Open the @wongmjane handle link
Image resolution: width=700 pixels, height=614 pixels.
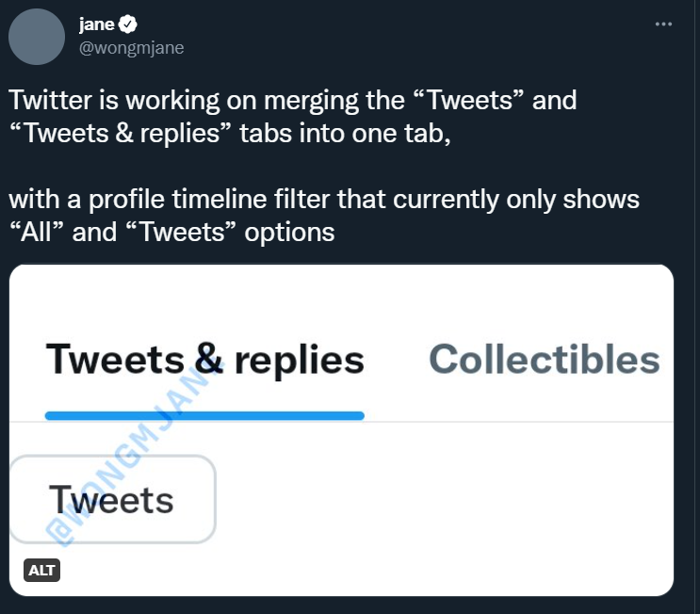coord(131,47)
